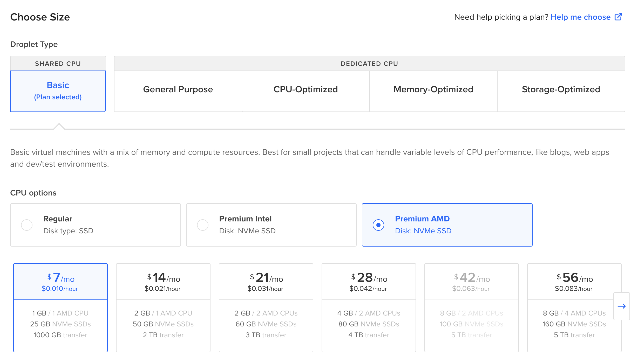Viewport: 638px width, 364px height.
Task: Select the Basic shared CPU plan
Action: 58,91
